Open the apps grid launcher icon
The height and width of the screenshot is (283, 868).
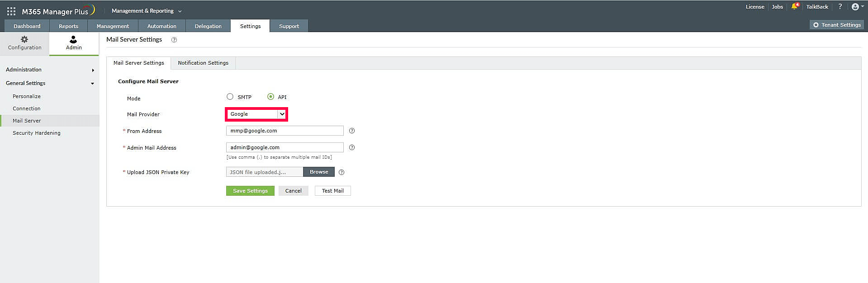coord(11,11)
